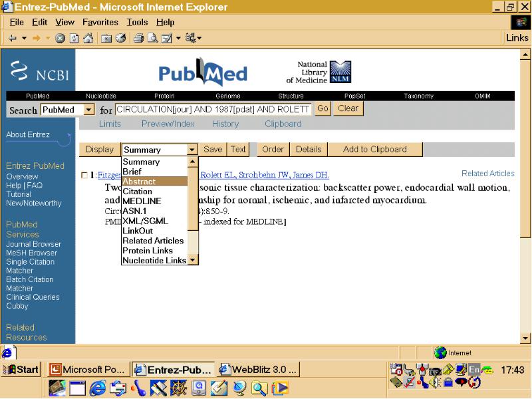Screen dimensions: 532x399
Task: Print the page via toolbar printer
Action: pos(138,38)
